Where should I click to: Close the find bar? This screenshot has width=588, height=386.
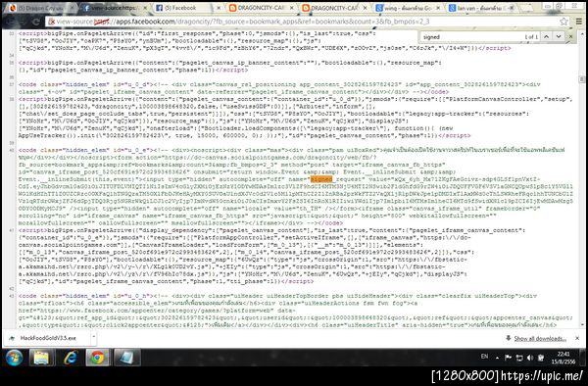pyautogui.click(x=570, y=36)
